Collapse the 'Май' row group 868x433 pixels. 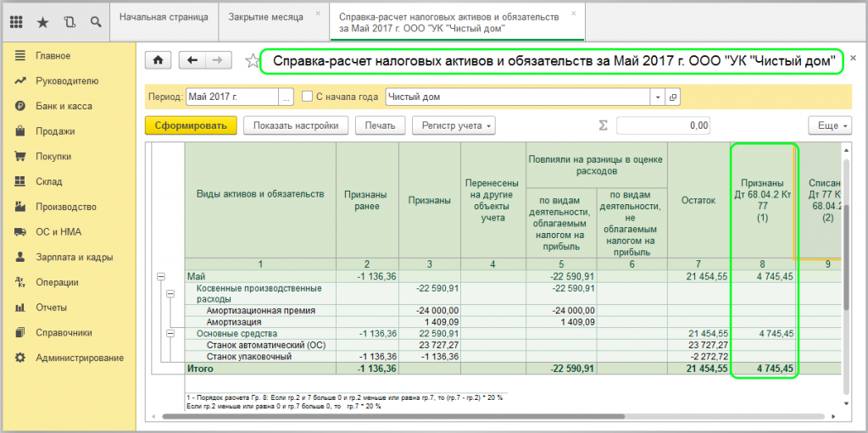[161, 277]
